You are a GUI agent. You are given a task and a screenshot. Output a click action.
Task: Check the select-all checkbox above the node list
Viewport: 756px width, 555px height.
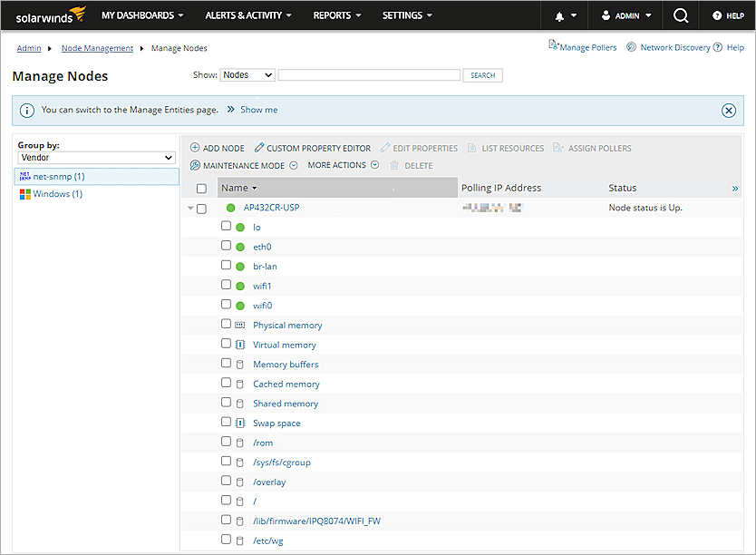click(200, 188)
